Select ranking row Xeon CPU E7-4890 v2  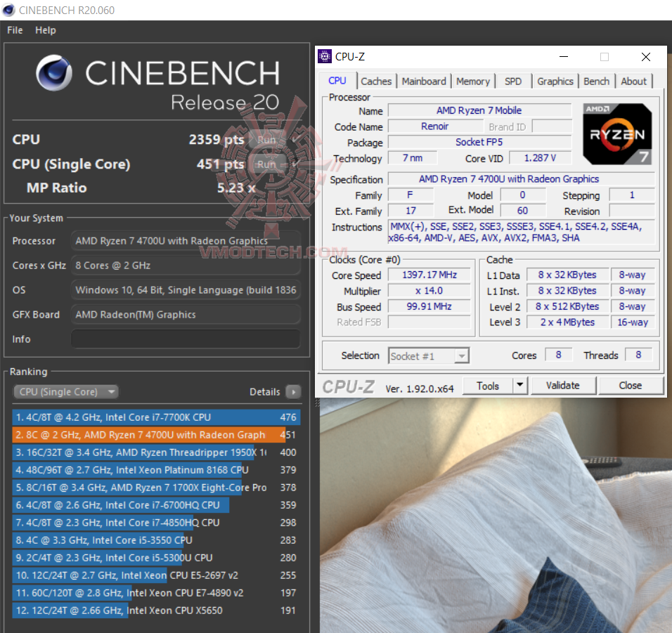[x=156, y=593]
